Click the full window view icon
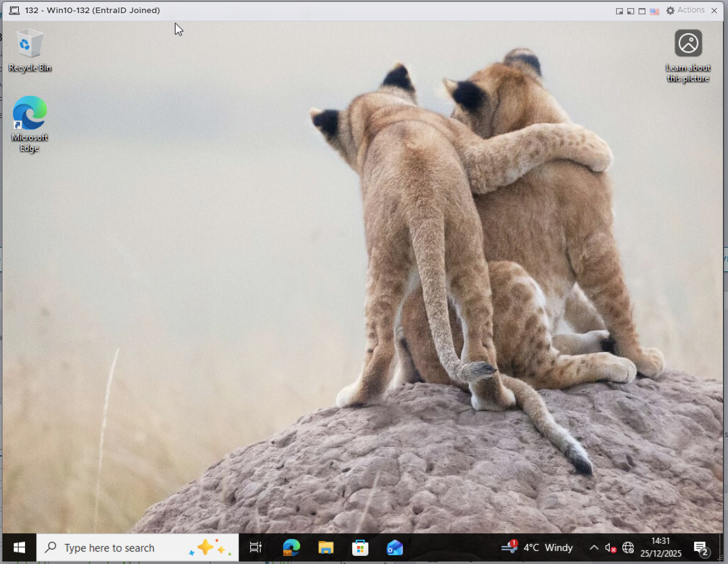This screenshot has height=564, width=728. [642, 11]
